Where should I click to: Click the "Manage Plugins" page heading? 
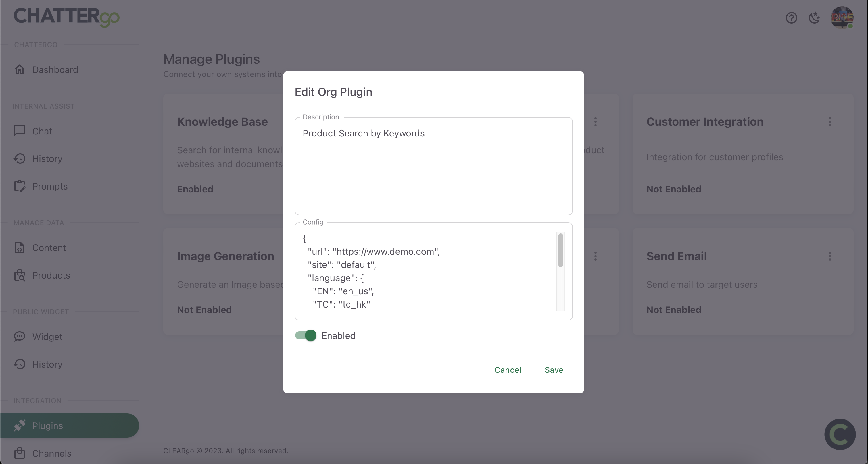tap(212, 59)
